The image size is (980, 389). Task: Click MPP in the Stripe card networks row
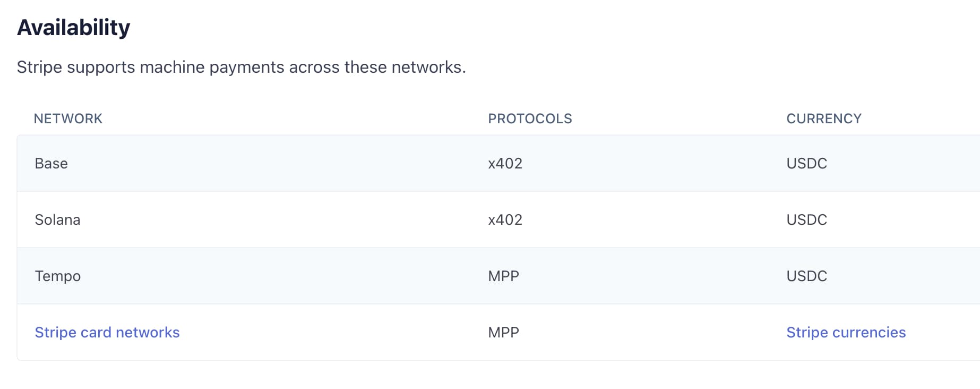tap(503, 332)
